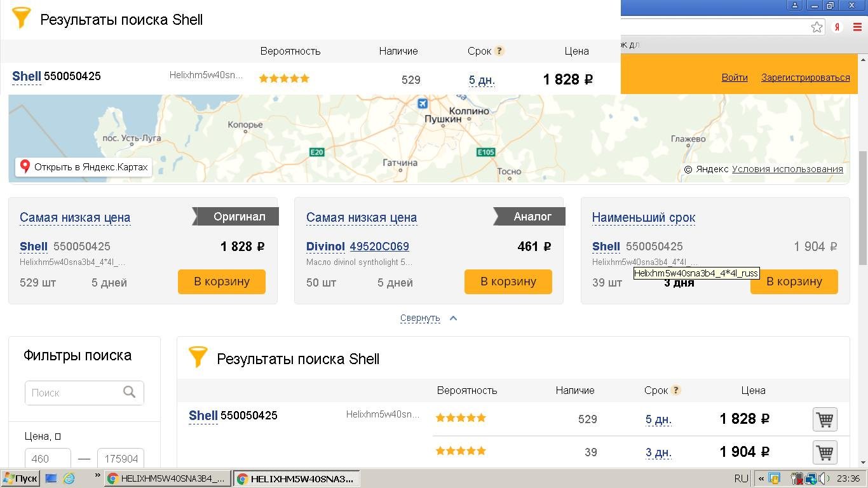The width and height of the screenshot is (868, 488).
Task: Click the Show Desktop quick launch icon
Action: 51,478
